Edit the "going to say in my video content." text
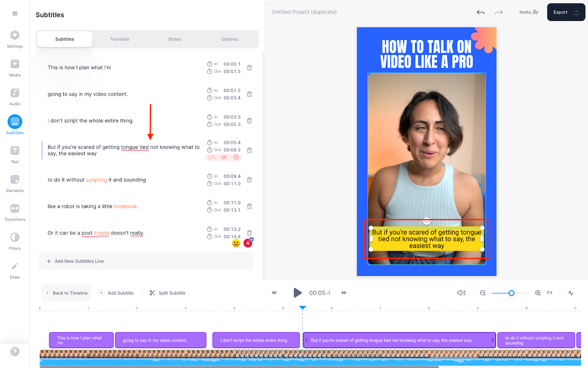This screenshot has height=368, width=588. coord(88,94)
